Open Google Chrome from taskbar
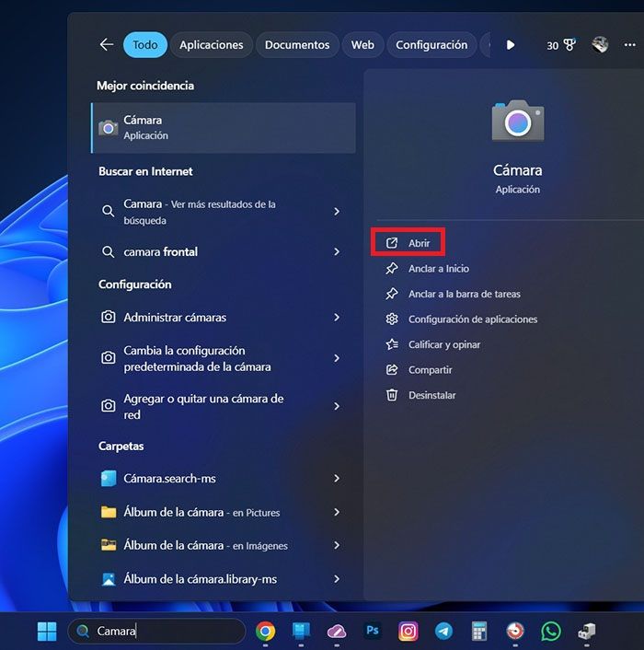Screen dimensions: 644x650 point(266,631)
